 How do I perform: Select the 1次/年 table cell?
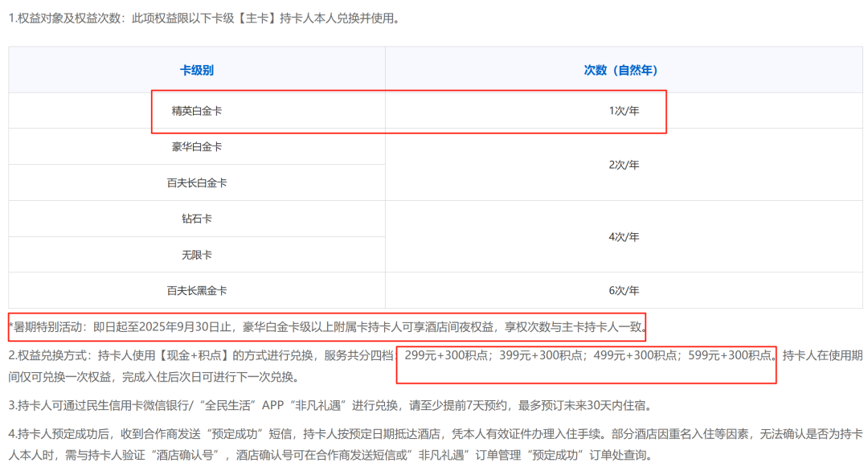coord(624,111)
